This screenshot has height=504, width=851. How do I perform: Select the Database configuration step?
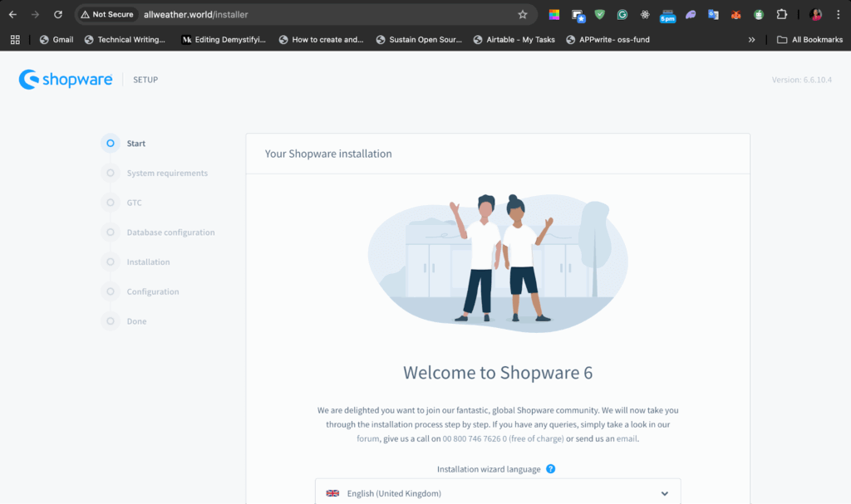click(158, 232)
